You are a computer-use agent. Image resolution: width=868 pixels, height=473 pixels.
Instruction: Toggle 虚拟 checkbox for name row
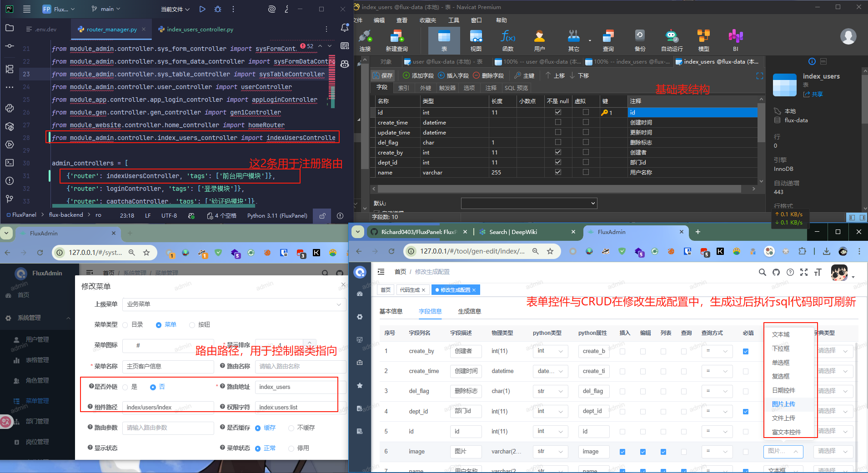(x=586, y=172)
